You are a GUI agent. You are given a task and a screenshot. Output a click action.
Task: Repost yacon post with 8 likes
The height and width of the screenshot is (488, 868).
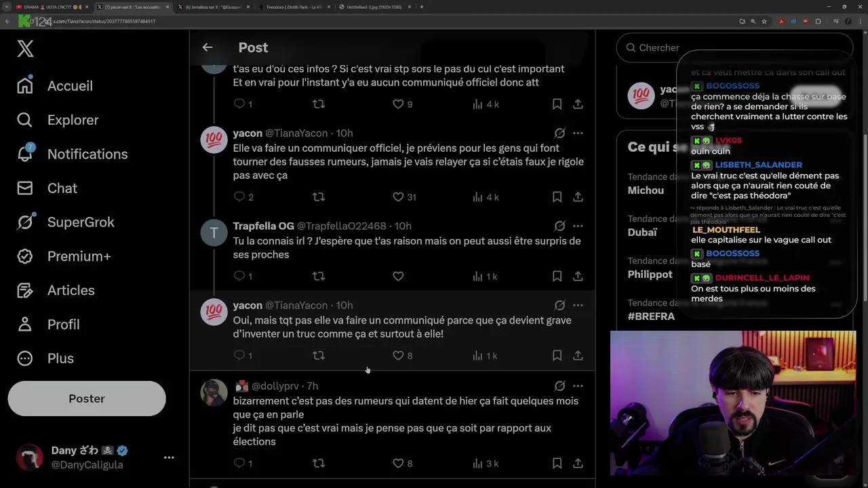click(318, 355)
